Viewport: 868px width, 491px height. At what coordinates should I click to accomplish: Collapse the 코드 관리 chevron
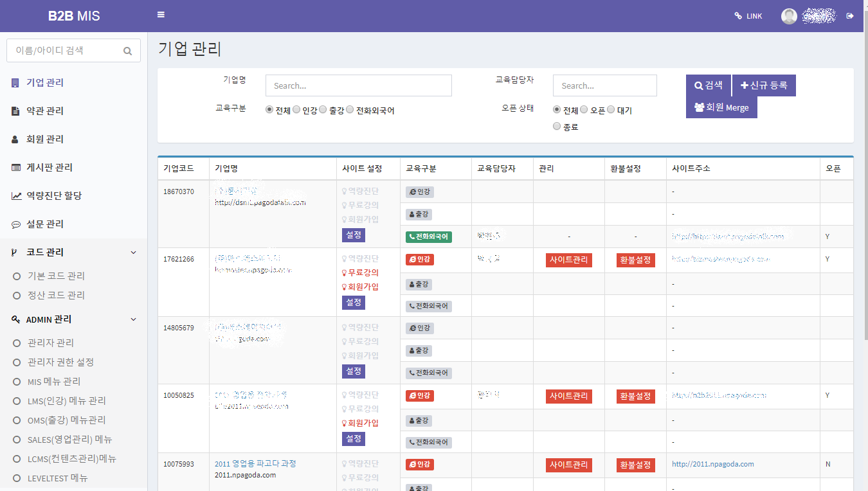point(134,253)
